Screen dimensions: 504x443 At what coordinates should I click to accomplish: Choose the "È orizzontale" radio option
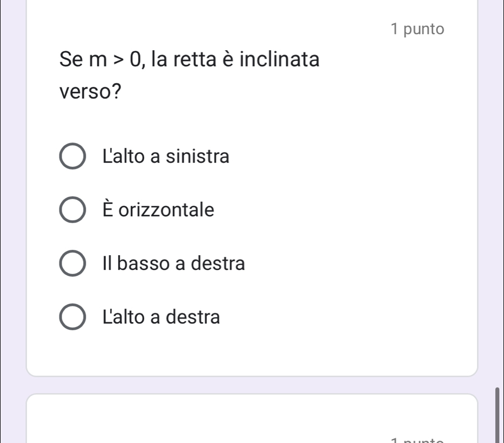point(71,210)
